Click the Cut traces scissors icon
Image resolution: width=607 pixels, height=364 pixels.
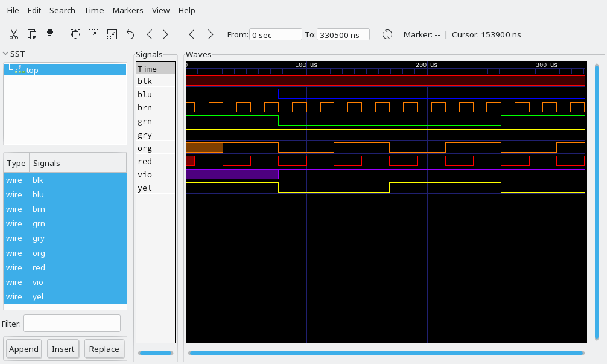(x=14, y=34)
